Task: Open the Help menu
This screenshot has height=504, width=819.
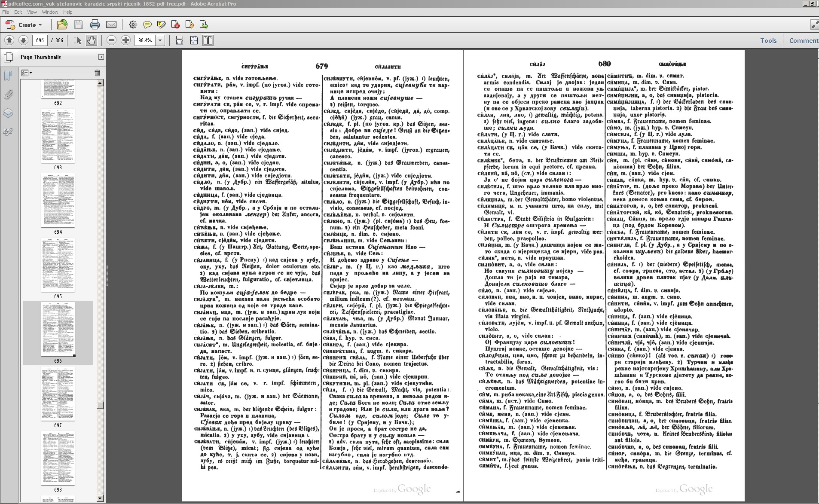Action: 67,12
